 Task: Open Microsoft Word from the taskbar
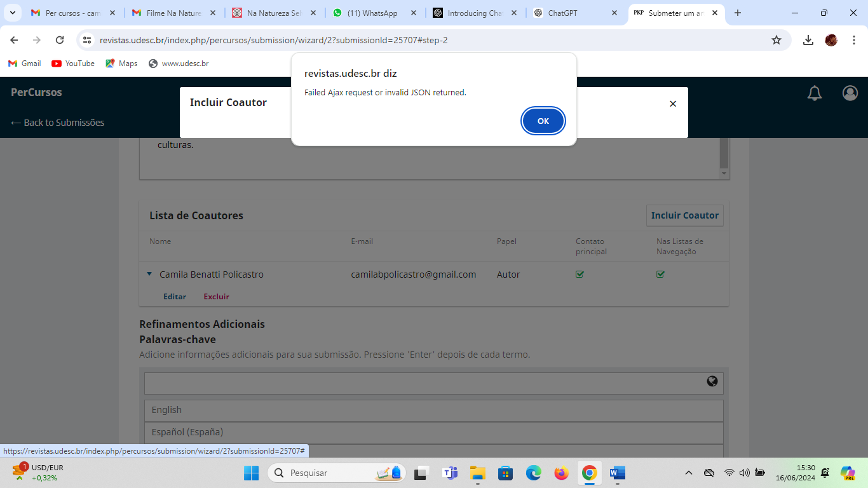click(617, 473)
